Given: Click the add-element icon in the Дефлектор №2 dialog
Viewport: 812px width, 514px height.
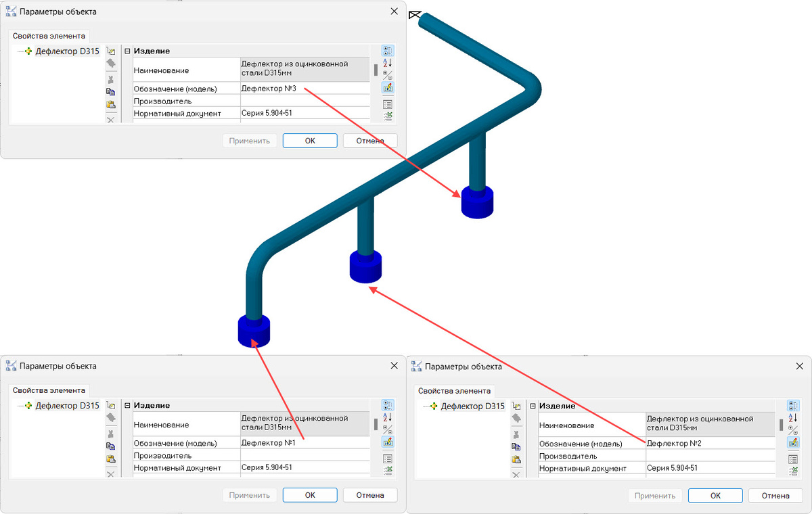Looking at the screenshot, I should coord(516,406).
